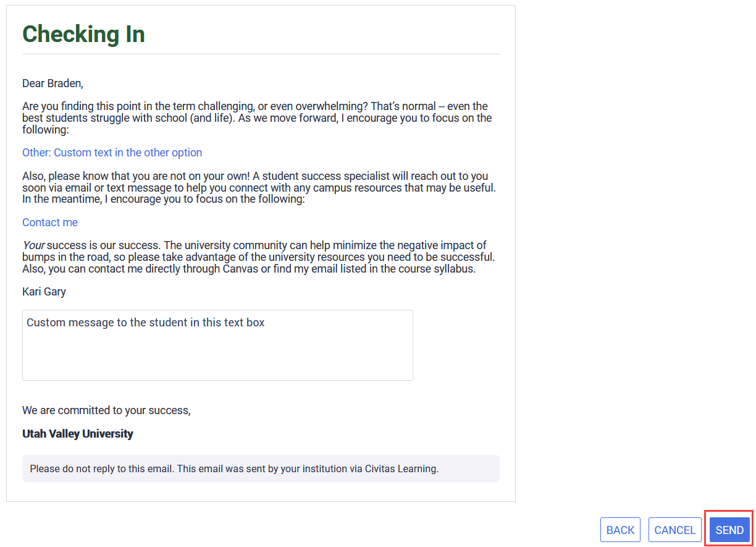This screenshot has height=547, width=756.
Task: Click the do-not-reply disclaimer banner
Action: tap(261, 469)
